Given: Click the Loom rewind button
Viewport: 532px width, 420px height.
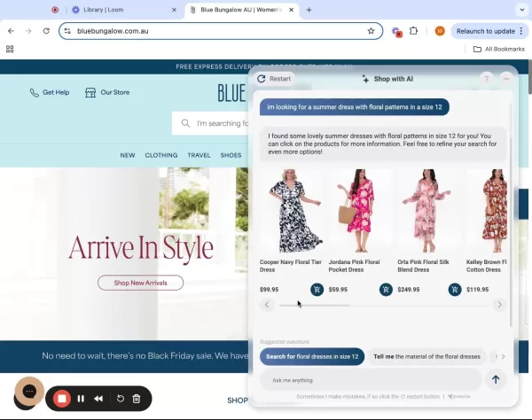Looking at the screenshot, I should click(98, 399).
